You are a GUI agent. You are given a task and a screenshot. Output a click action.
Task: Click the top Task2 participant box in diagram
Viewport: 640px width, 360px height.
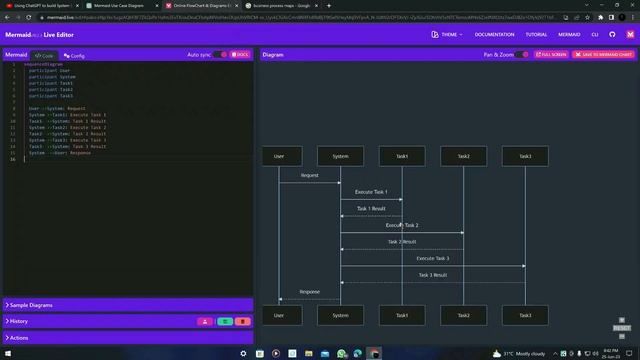coord(464,156)
